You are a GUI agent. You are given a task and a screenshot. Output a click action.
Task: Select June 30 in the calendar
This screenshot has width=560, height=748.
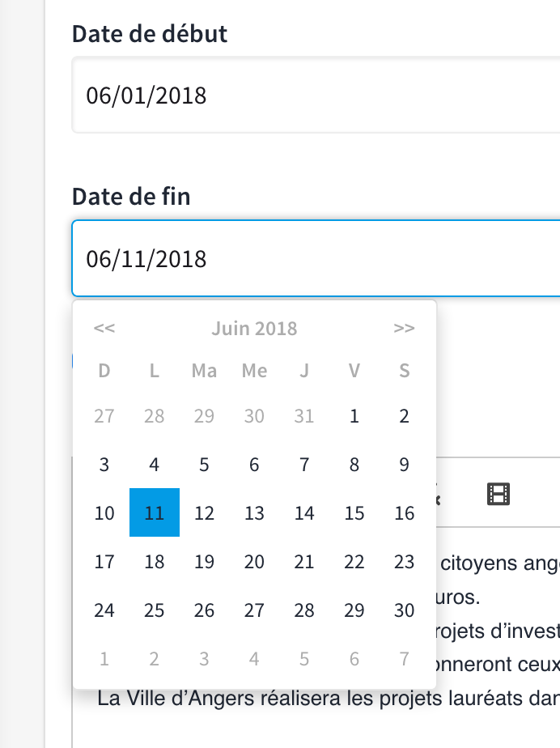(405, 610)
